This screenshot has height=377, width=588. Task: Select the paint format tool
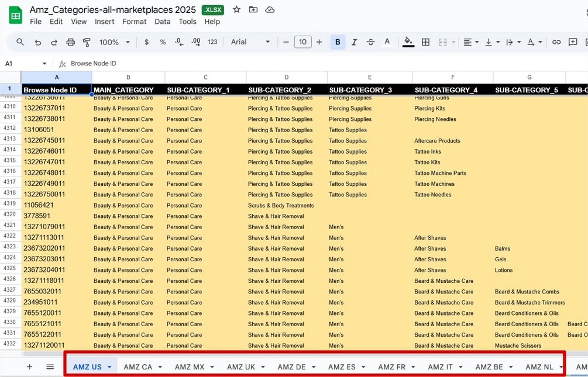[x=86, y=41]
